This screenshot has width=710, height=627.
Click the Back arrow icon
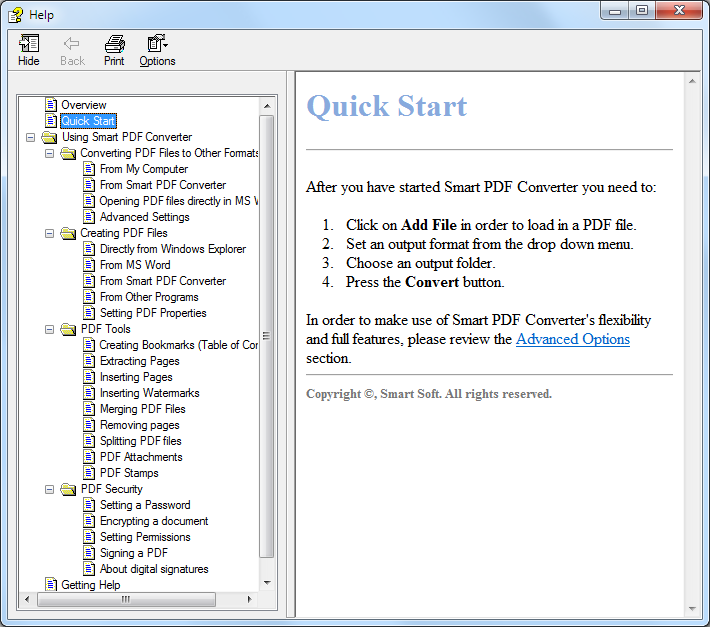[x=71, y=44]
